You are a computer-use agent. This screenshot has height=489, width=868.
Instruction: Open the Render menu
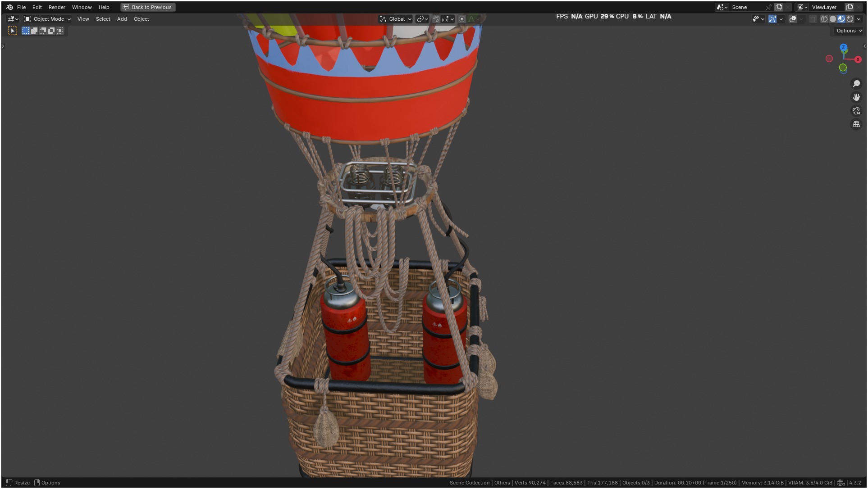coord(57,7)
